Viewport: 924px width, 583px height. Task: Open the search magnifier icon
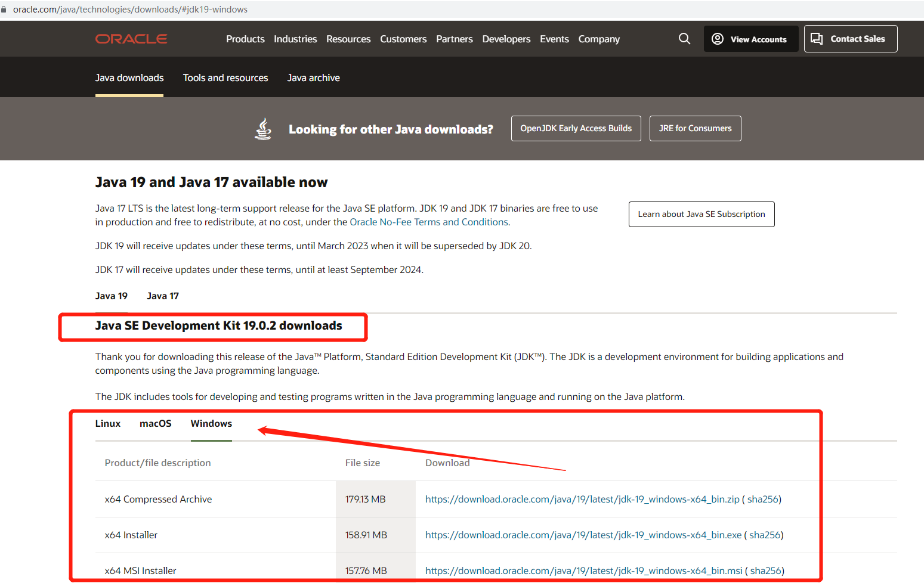tap(684, 39)
